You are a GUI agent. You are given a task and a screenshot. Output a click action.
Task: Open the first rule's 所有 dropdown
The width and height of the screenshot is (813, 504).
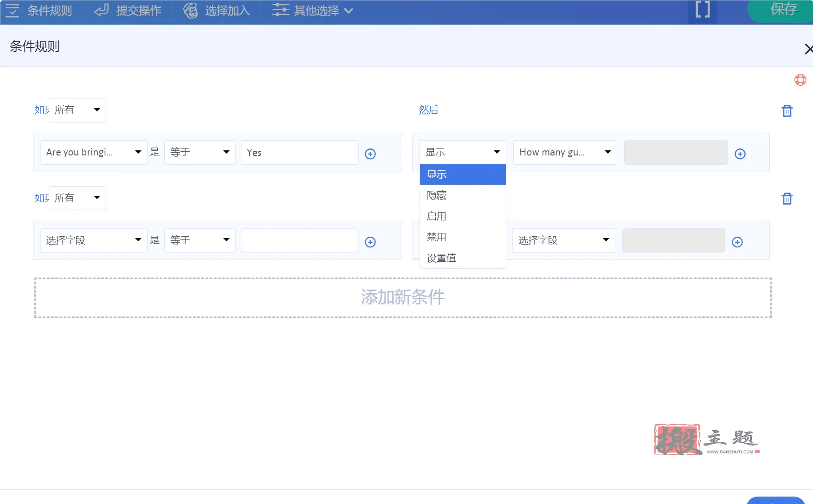77,110
